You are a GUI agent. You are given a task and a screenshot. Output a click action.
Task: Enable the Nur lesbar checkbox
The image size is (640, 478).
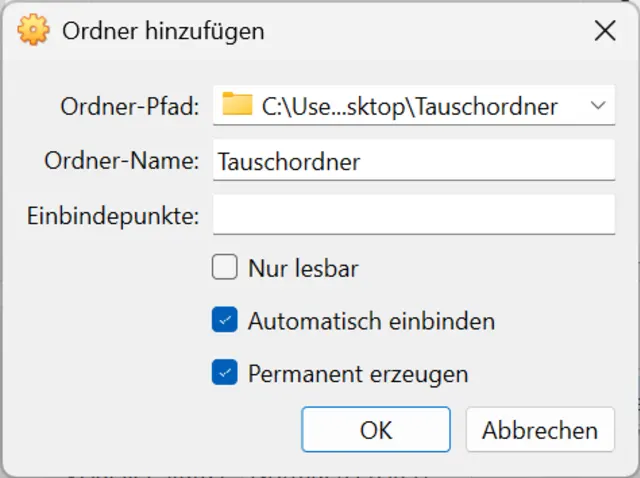pos(224,268)
